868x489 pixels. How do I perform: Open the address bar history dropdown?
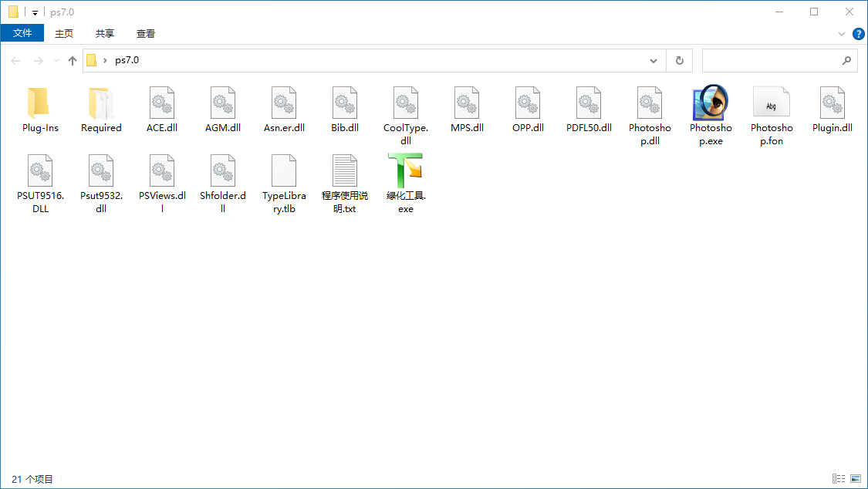pos(654,60)
